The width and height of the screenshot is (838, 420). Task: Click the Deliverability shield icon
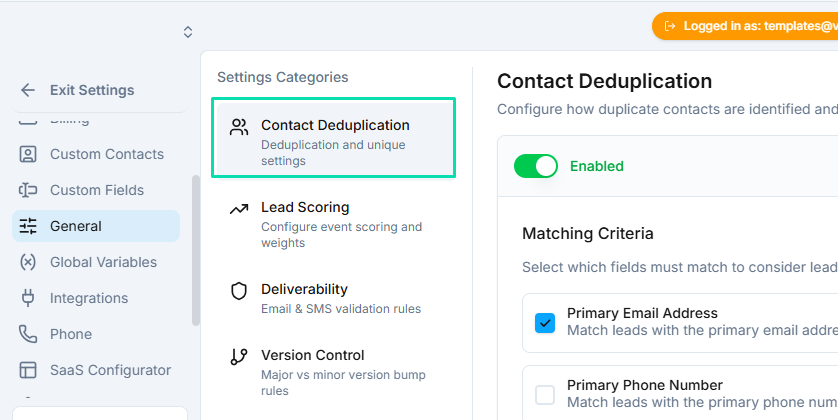tap(239, 291)
